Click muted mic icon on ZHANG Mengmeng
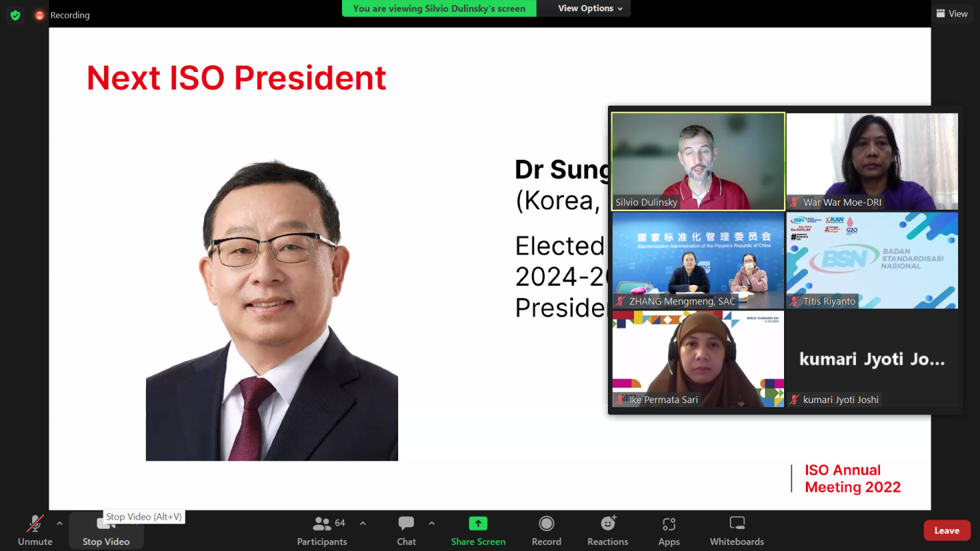This screenshot has width=980, height=551. [x=621, y=301]
